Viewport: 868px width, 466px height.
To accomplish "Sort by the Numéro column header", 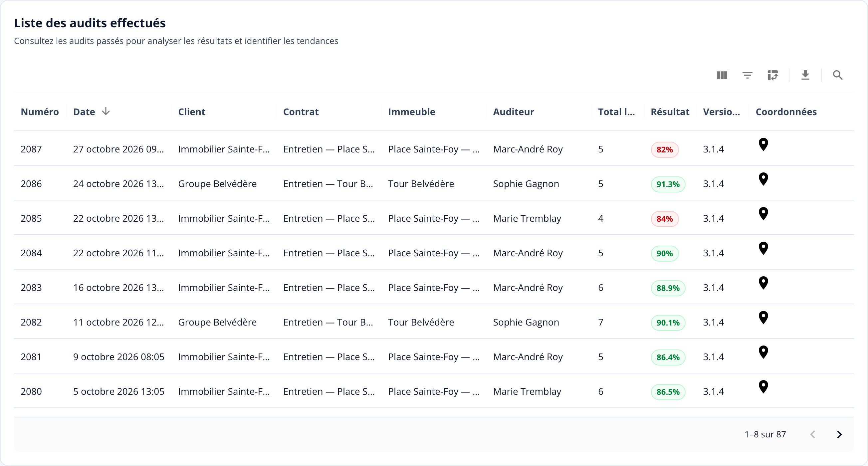I will tap(40, 112).
